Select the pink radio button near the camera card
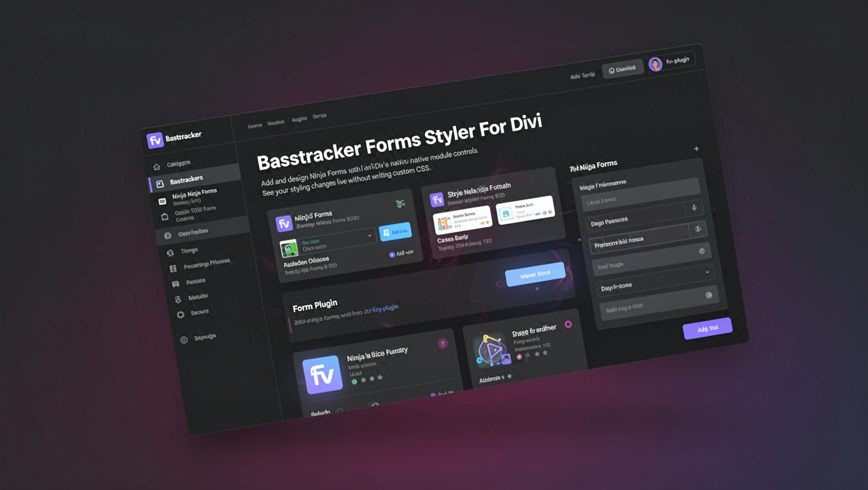This screenshot has height=490, width=868. [x=568, y=323]
